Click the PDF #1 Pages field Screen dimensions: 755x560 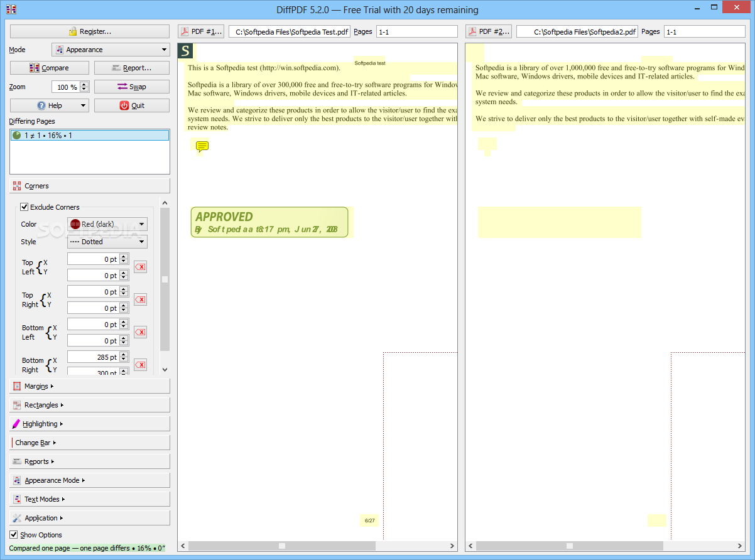(x=417, y=31)
